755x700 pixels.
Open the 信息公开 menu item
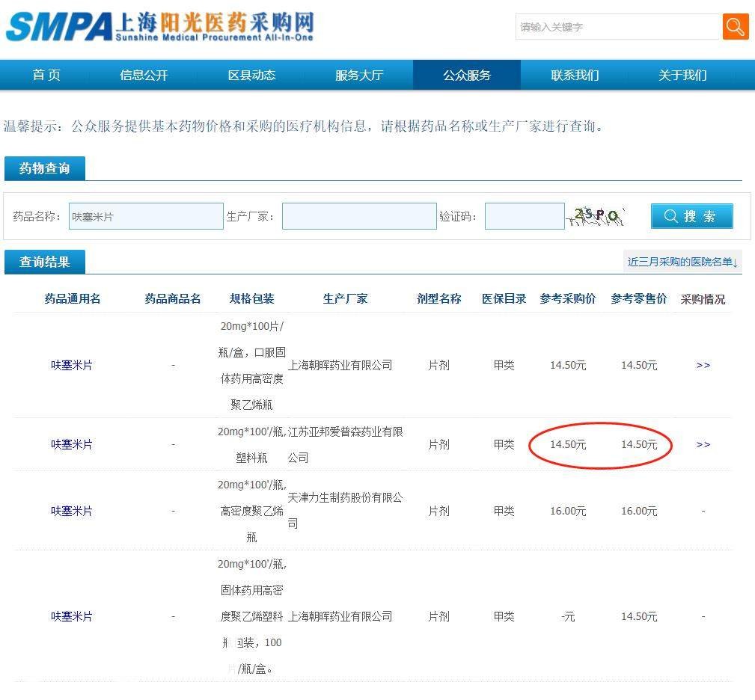click(144, 75)
